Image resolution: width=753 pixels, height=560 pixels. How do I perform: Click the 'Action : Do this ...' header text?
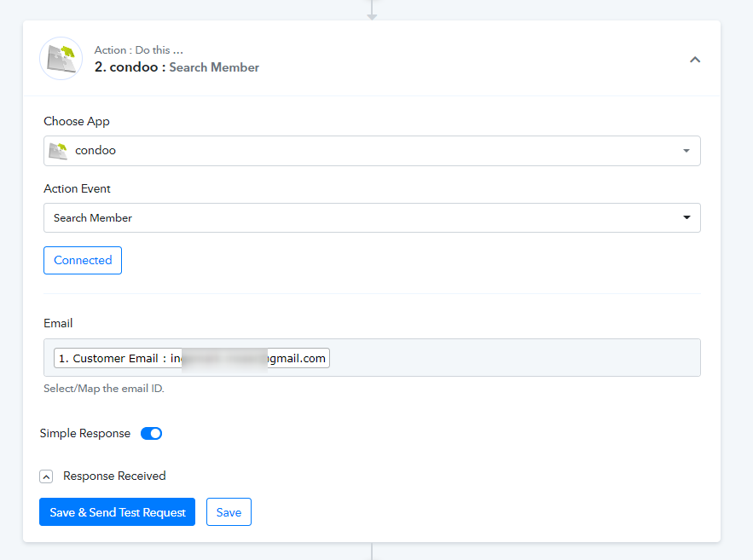click(138, 50)
